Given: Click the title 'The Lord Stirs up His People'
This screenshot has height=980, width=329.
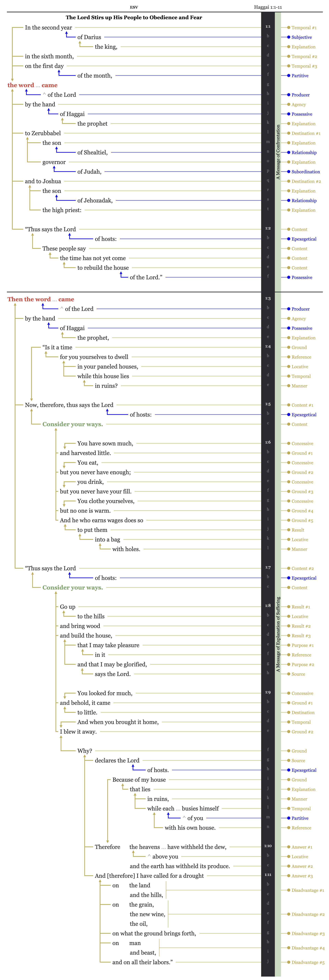Looking at the screenshot, I should (134, 17).
